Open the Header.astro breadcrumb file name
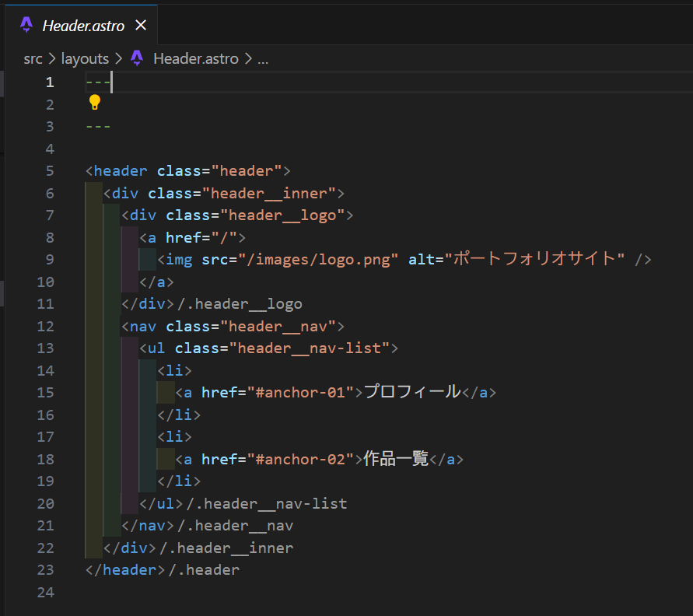Image resolution: width=693 pixels, height=616 pixels. pos(195,58)
